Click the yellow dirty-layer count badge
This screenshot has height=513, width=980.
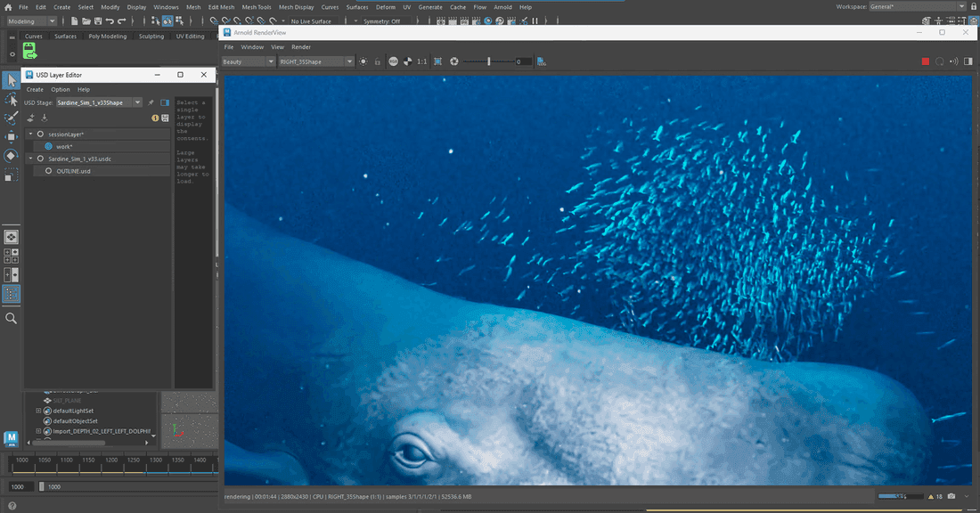[155, 118]
